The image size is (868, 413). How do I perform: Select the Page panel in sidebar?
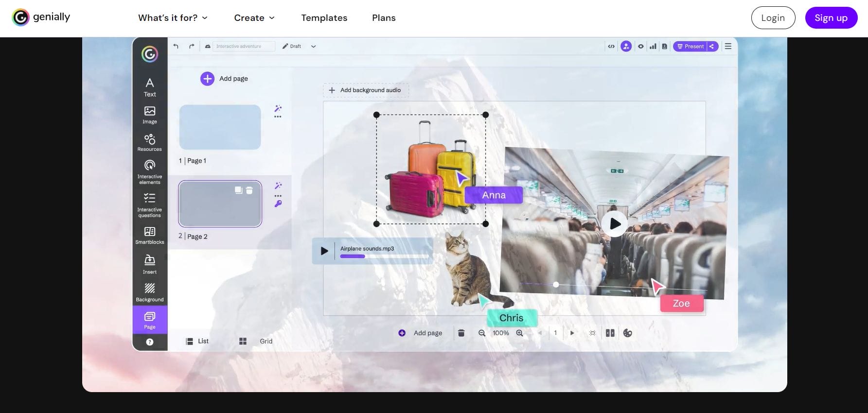click(x=150, y=320)
